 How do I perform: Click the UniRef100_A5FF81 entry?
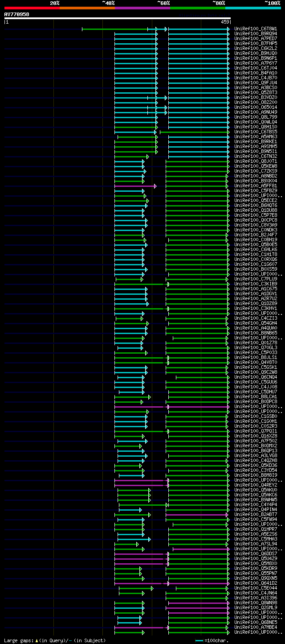tap(256, 186)
